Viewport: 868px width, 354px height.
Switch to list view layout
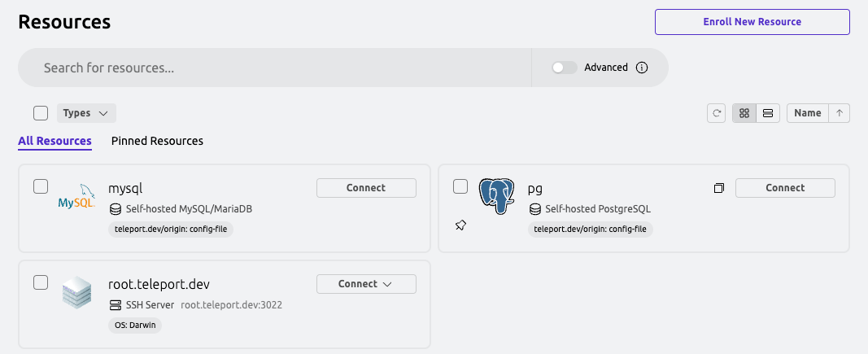coord(768,113)
